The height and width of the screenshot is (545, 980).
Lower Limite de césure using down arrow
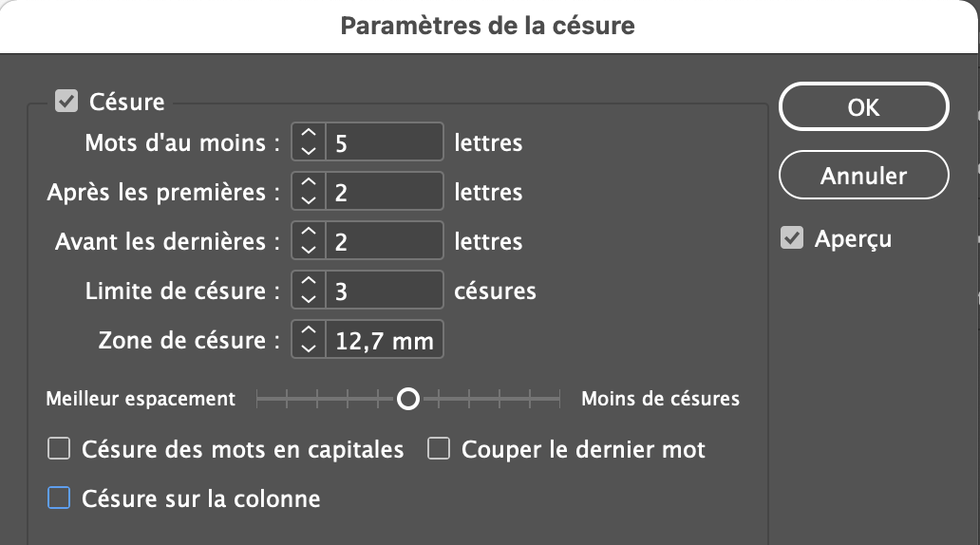[308, 298]
